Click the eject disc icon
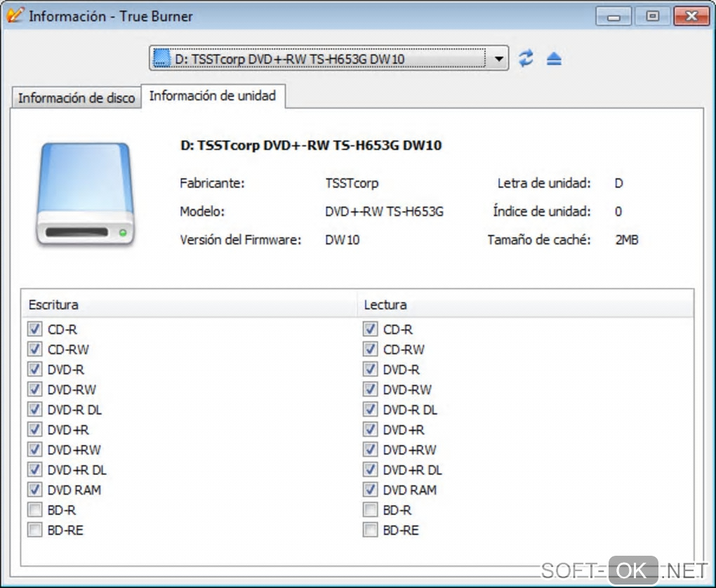 [553, 58]
